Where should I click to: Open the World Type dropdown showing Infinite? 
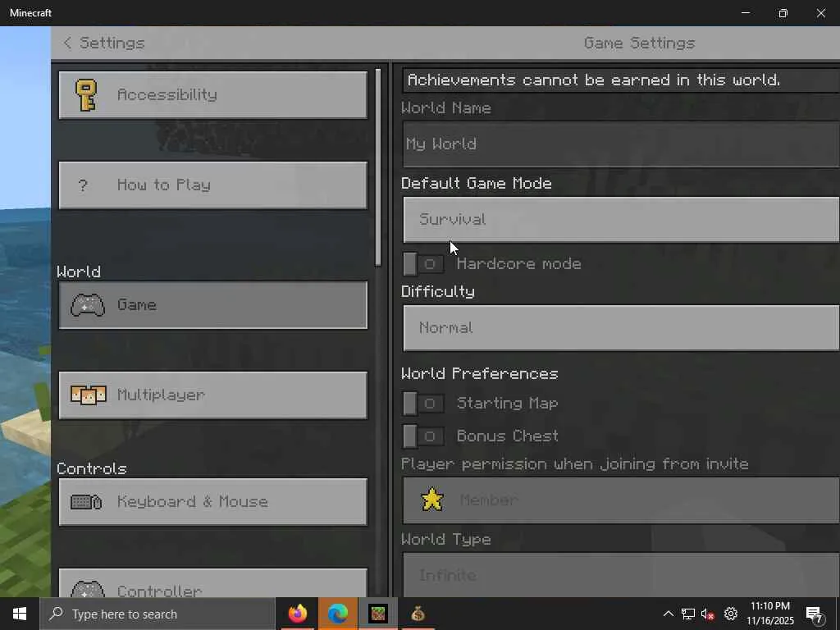pyautogui.click(x=621, y=575)
